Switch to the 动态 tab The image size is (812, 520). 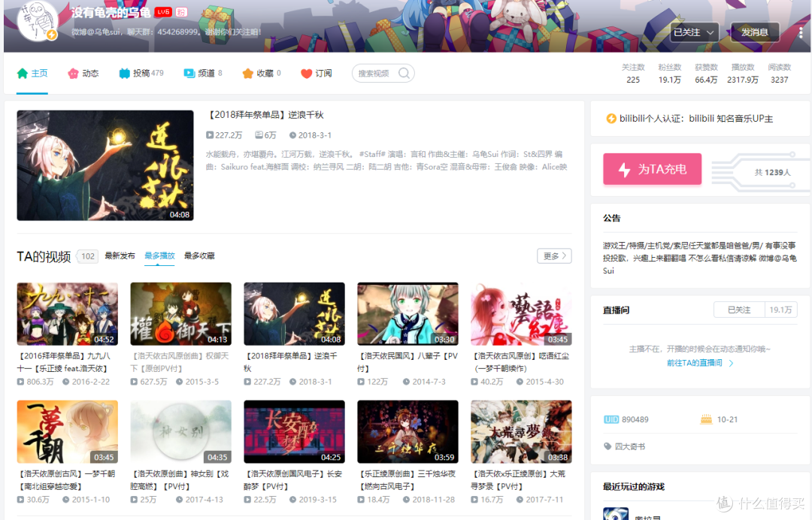83,74
